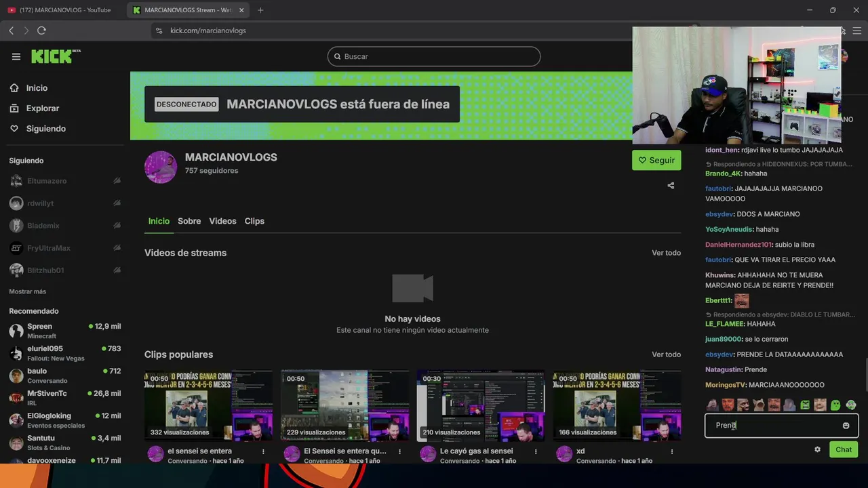Open the emoji picker in chat input
868x488 pixels.
point(846,426)
